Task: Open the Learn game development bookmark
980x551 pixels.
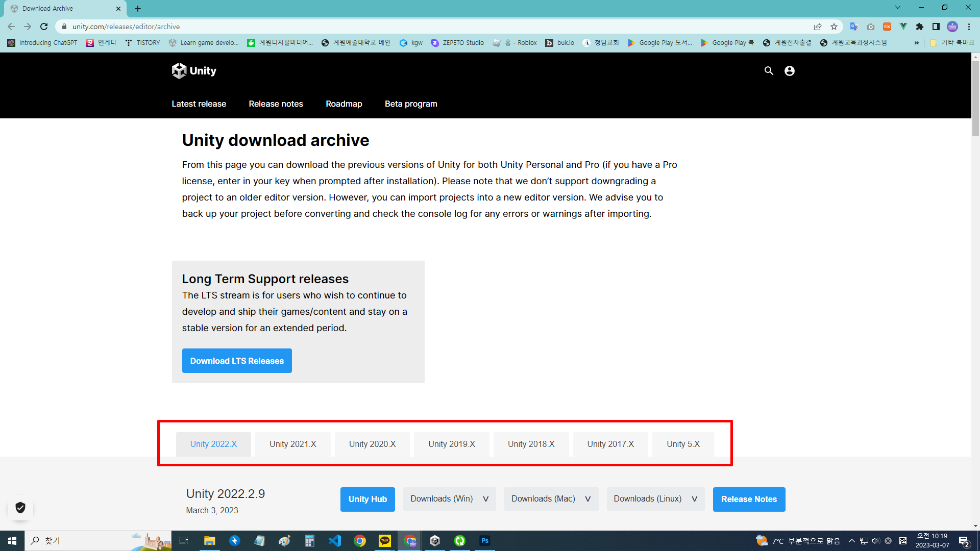Action: [x=204, y=43]
